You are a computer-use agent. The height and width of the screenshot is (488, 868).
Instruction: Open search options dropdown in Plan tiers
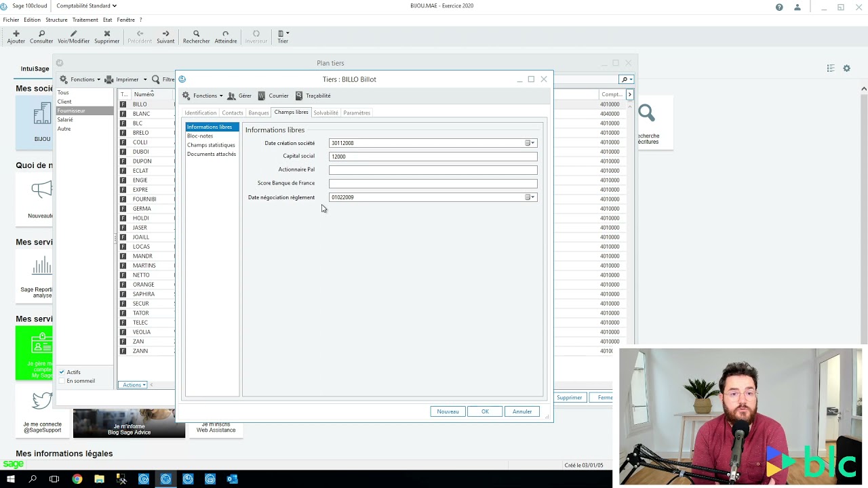[627, 79]
